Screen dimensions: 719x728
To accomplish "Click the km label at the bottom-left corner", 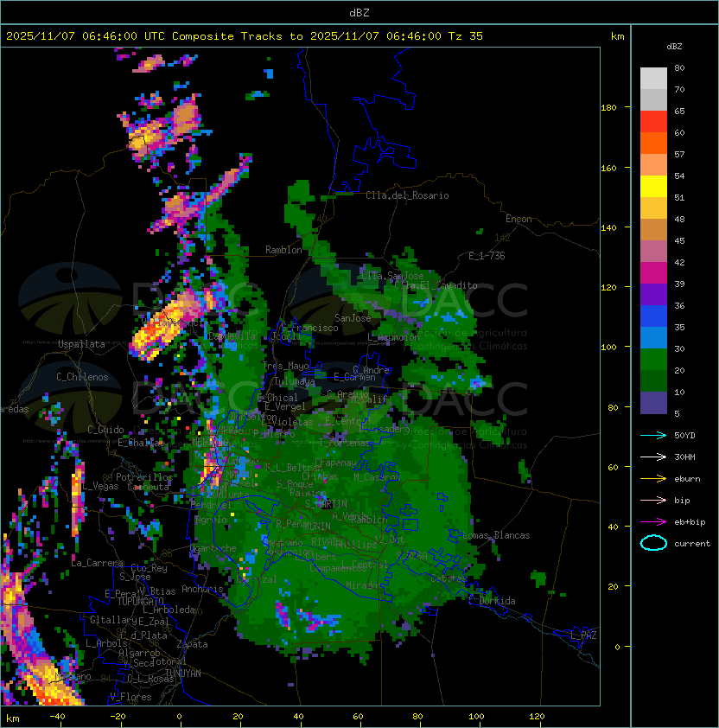I will click(13, 718).
